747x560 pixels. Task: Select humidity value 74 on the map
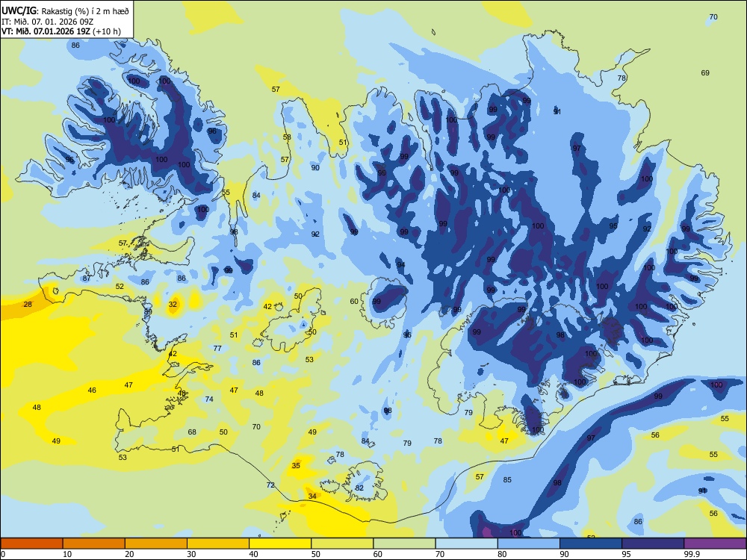tap(209, 399)
